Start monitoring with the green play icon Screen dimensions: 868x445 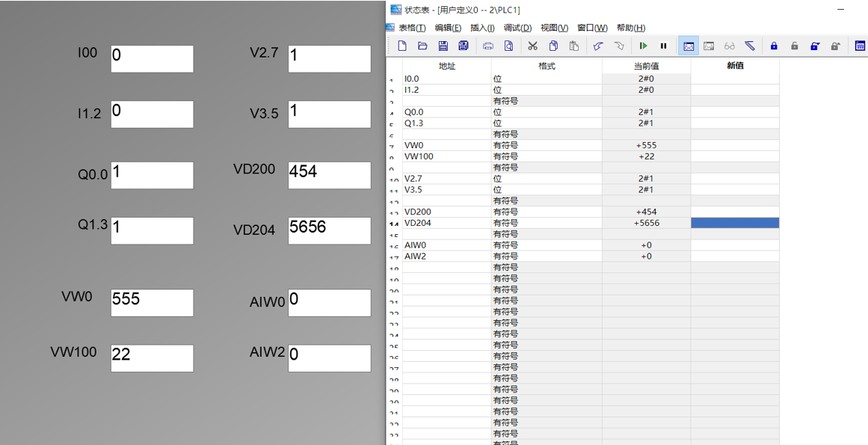click(643, 46)
